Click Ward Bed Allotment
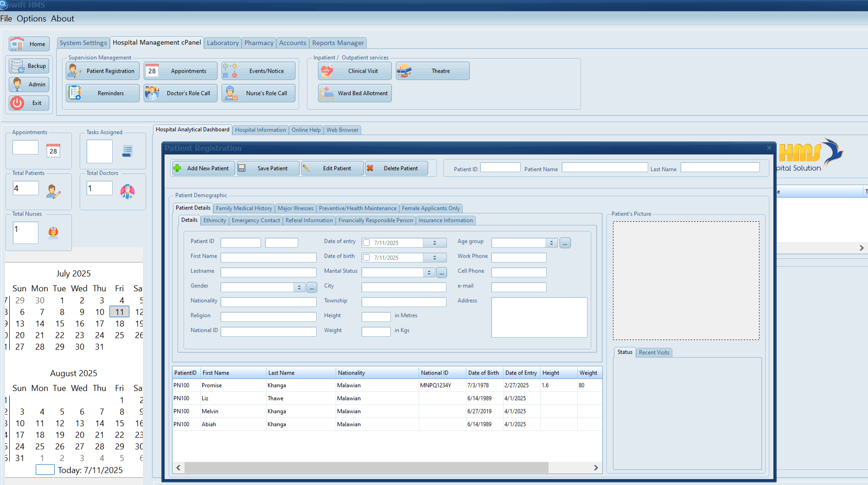This screenshot has height=485, width=868. [354, 93]
